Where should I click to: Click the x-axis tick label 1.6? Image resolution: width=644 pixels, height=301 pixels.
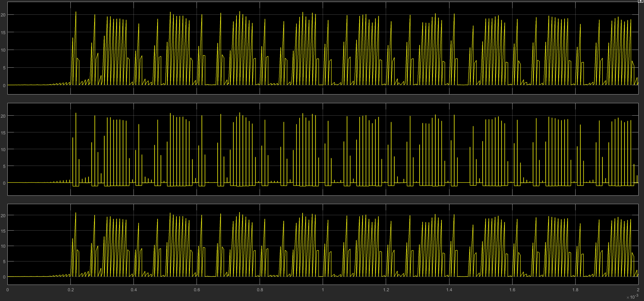[512, 290]
